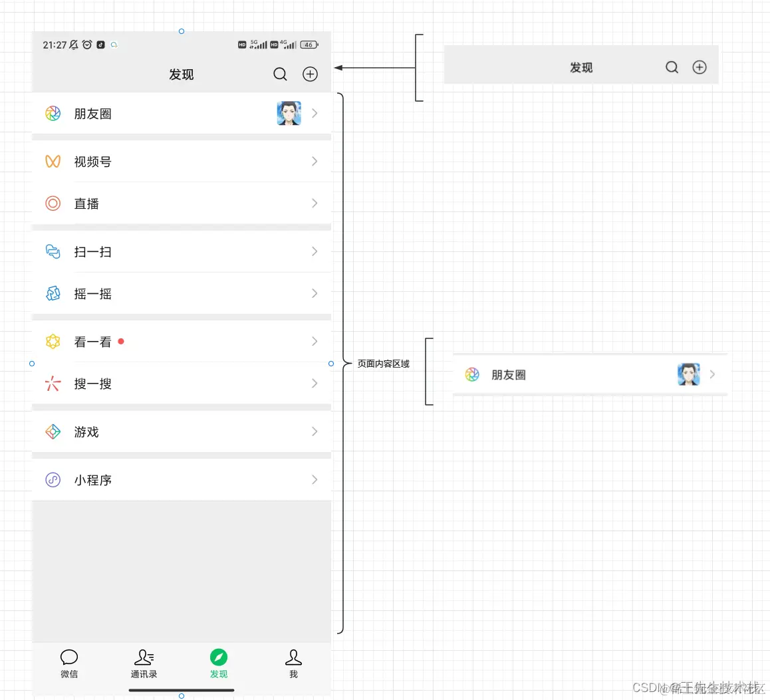Select the Scan (扫一扫) icon
The image size is (770, 700).
(53, 251)
